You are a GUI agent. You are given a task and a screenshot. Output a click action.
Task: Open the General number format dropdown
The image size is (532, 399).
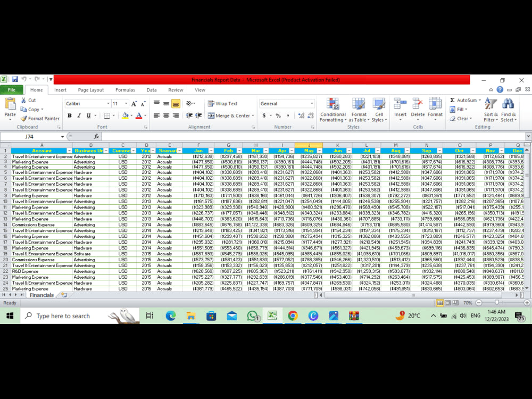(311, 104)
